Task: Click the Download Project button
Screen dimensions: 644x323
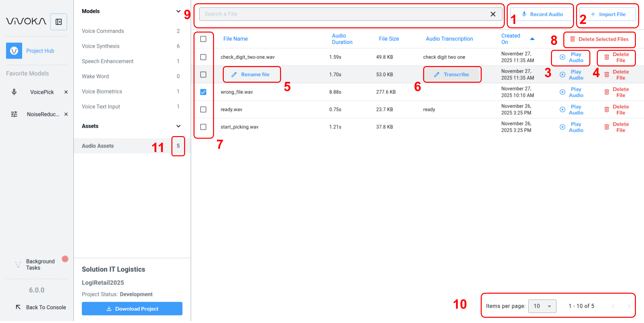Action: 132,309
